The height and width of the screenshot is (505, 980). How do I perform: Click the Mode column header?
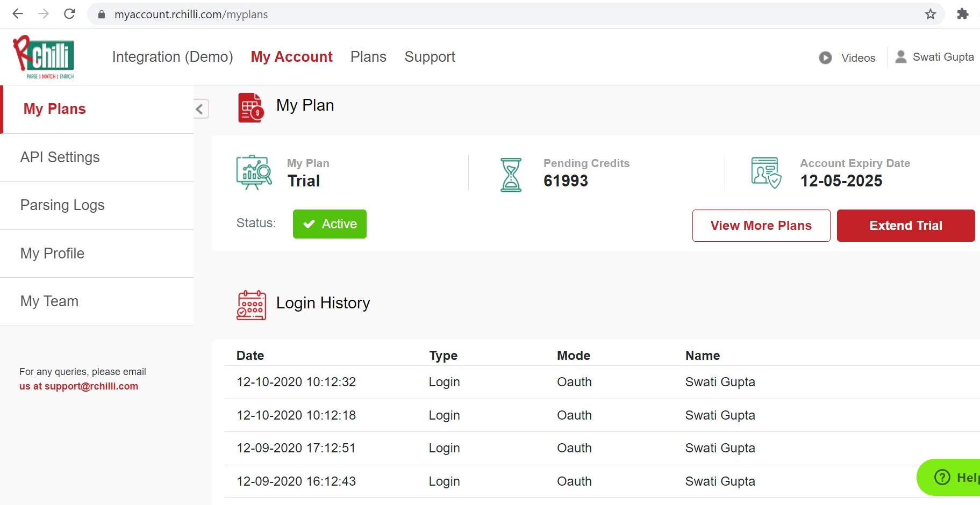point(574,356)
